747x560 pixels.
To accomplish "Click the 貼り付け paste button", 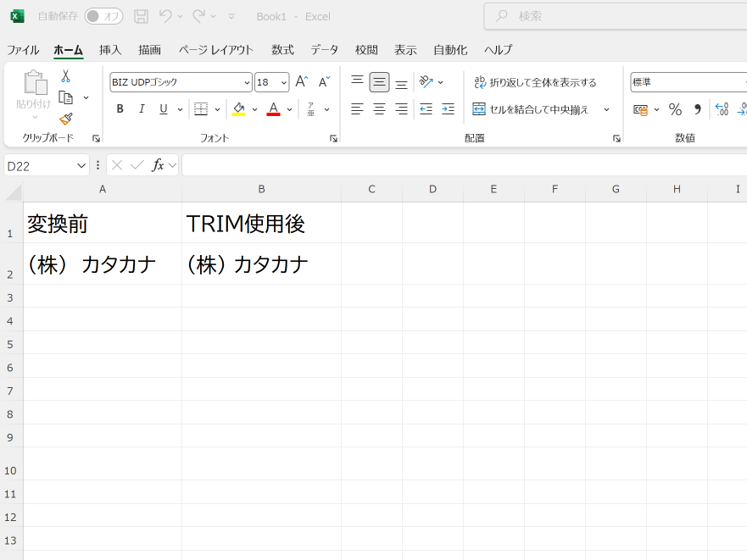I will pos(34,94).
